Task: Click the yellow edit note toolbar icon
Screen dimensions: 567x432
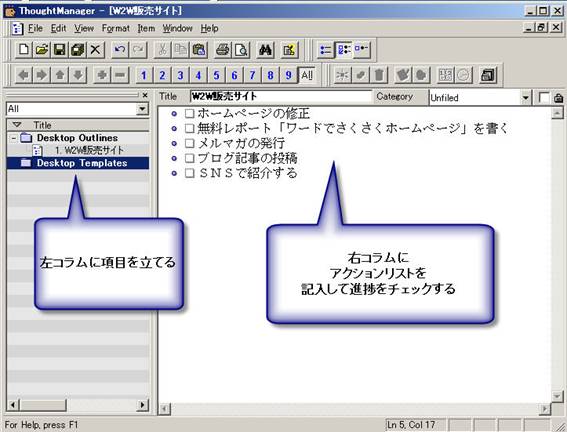Action: (x=289, y=50)
